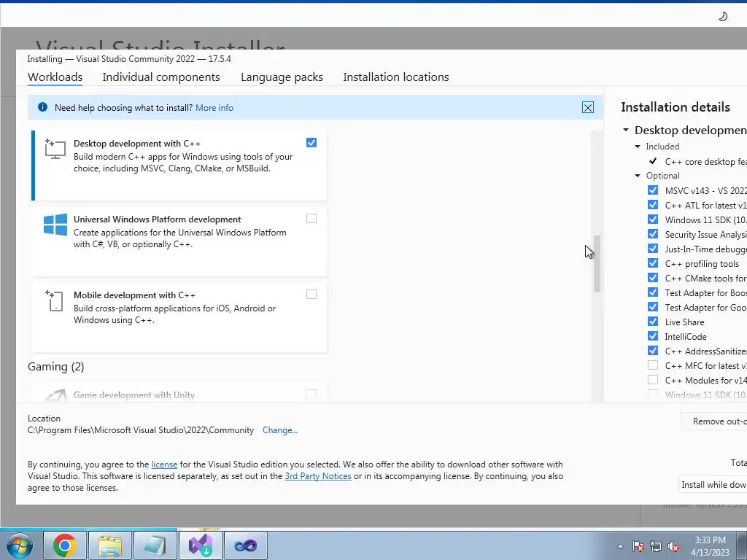Click the muted volume tray icon
747x560 pixels.
(673, 546)
